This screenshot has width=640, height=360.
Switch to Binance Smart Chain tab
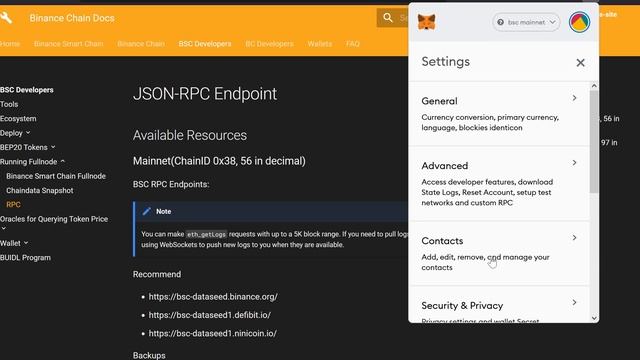pyautogui.click(x=69, y=44)
